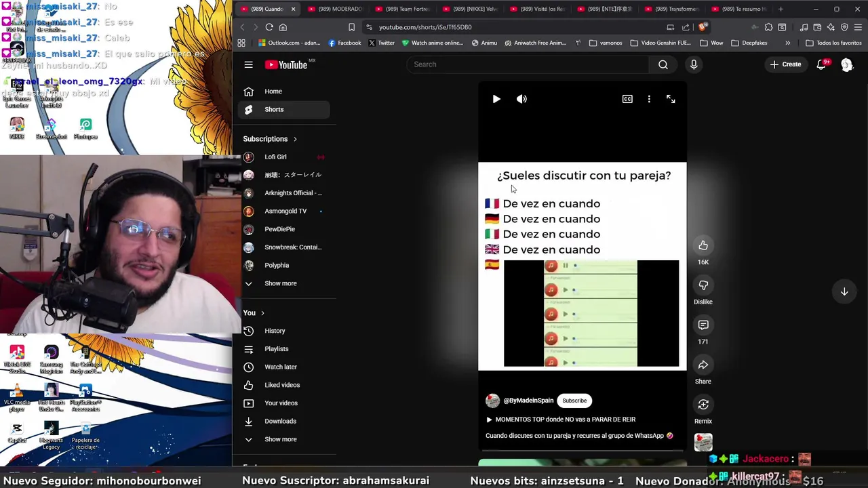This screenshot has width=868, height=488.
Task: Show more subscriptions
Action: pos(283,283)
